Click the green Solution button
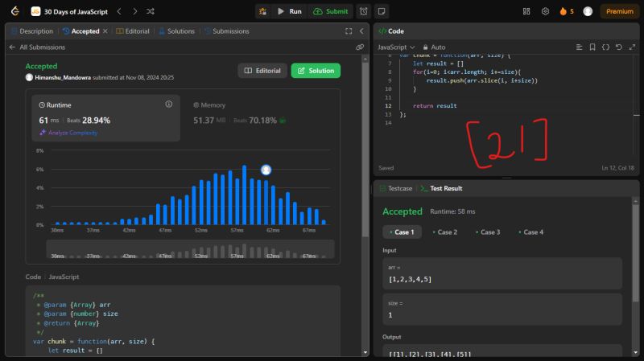Screen dimensions: 644x361 (316, 71)
